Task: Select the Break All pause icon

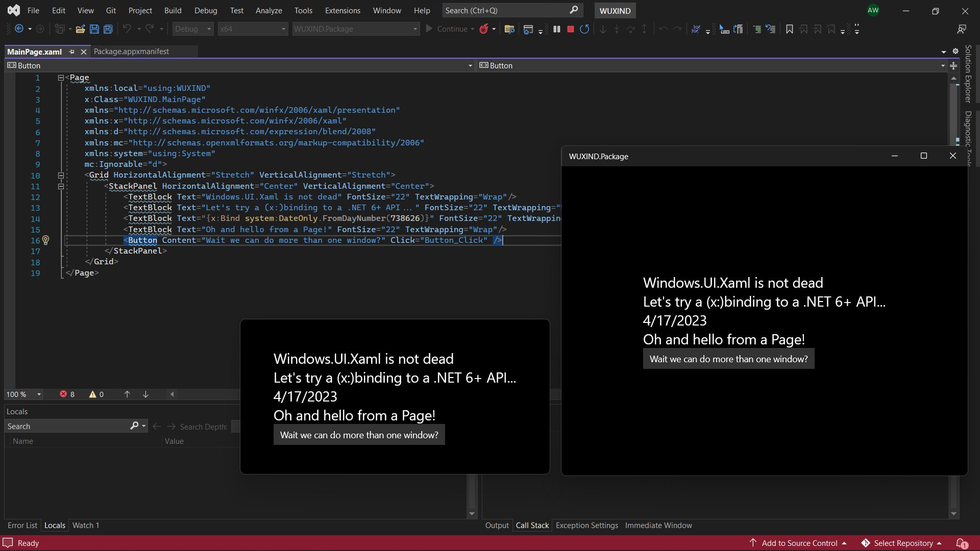Action: click(557, 29)
